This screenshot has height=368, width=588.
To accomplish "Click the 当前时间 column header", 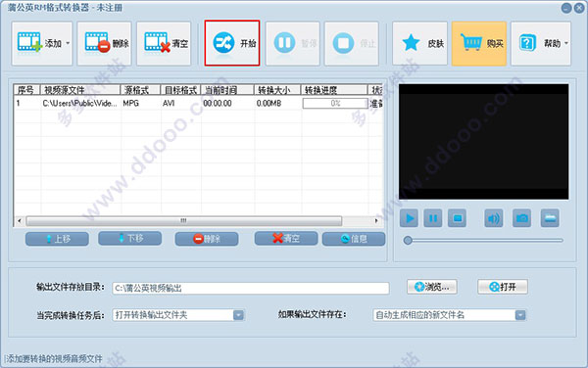I will coord(227,90).
